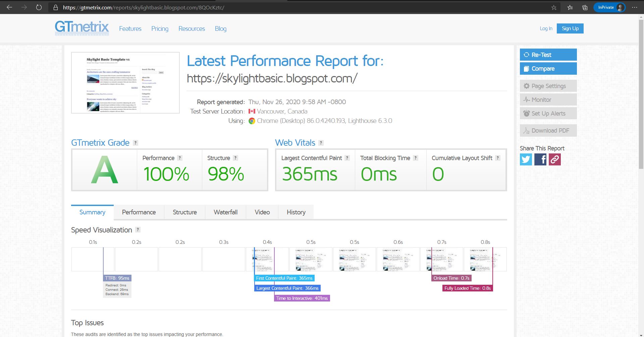The image size is (644, 337).
Task: Switch to the Structure tab
Action: click(x=185, y=212)
